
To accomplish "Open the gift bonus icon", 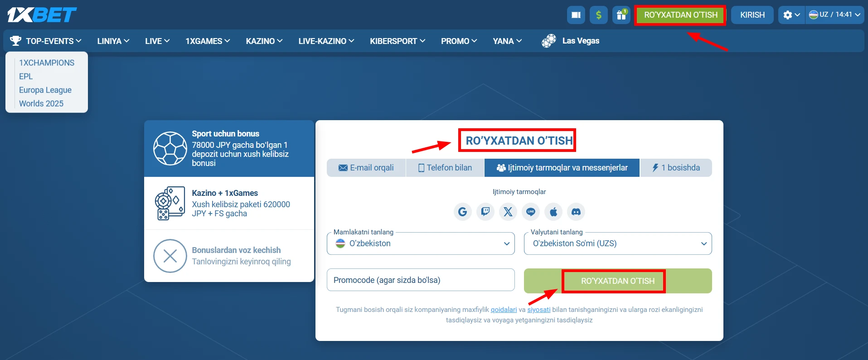I will (621, 15).
